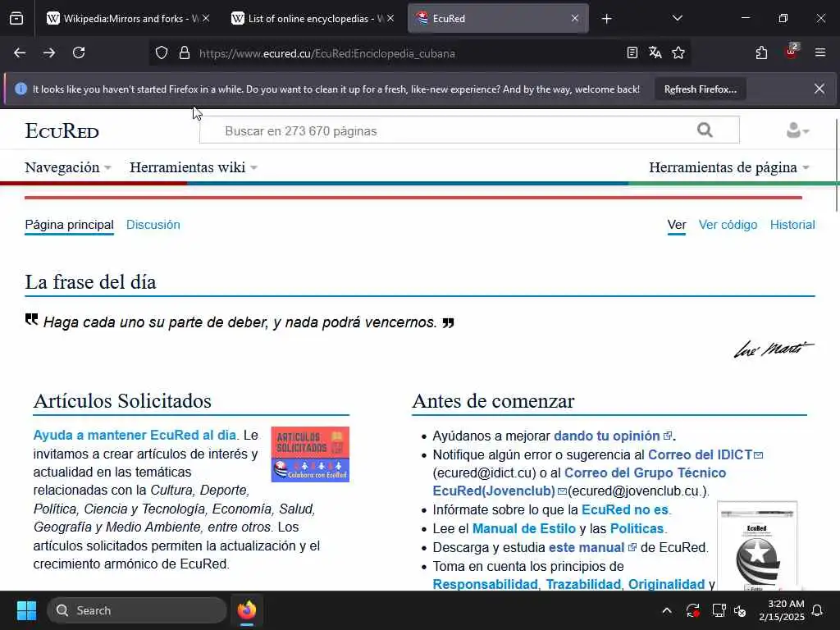
Task: Expand the Herramientas de página menu
Action: point(729,167)
